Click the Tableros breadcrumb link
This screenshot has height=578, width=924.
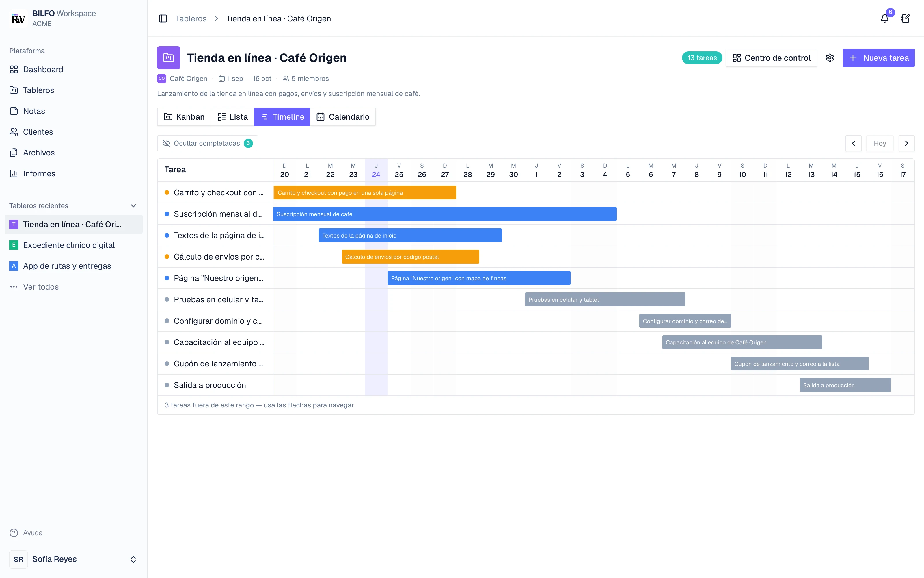191,18
